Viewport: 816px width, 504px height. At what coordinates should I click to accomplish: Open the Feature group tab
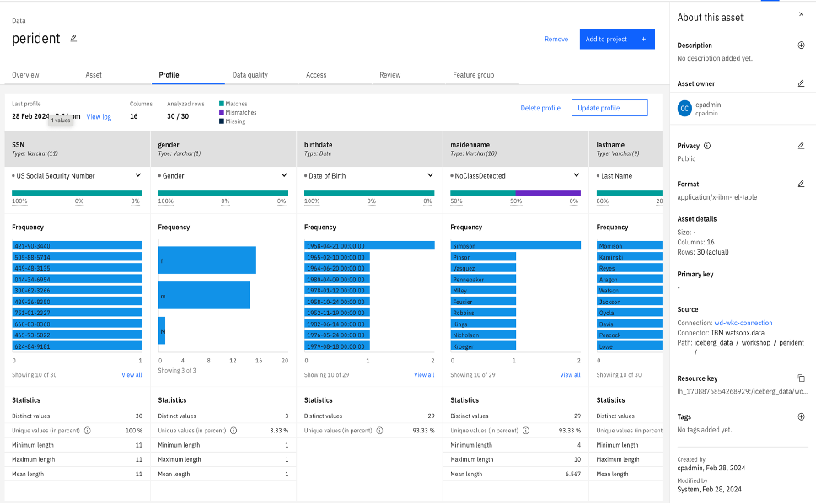click(474, 75)
